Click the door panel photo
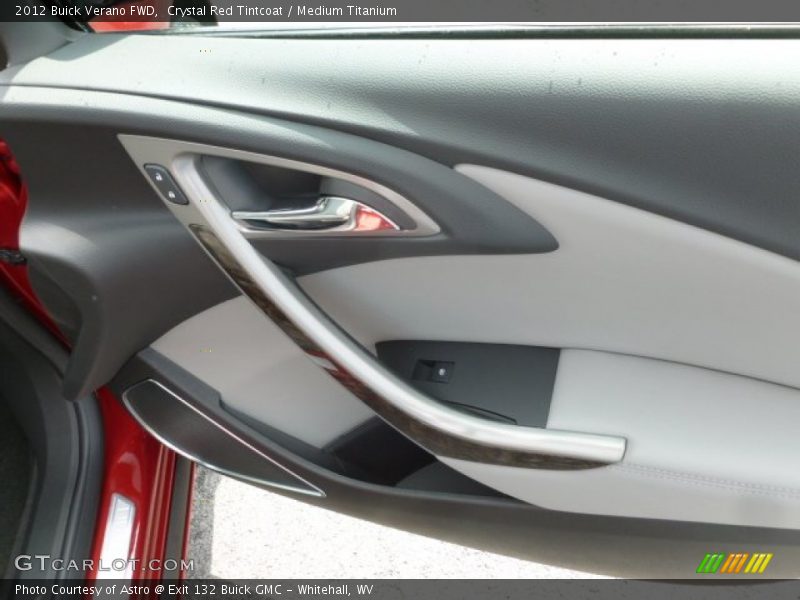 coord(400,300)
